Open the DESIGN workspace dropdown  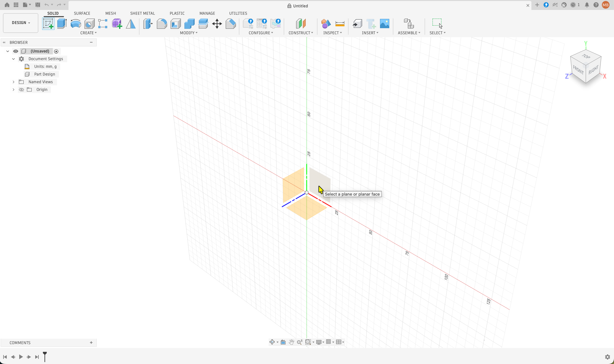21,23
